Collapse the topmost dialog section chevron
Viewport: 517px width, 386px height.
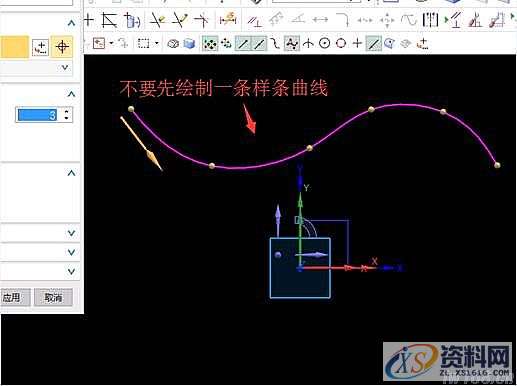(x=71, y=23)
